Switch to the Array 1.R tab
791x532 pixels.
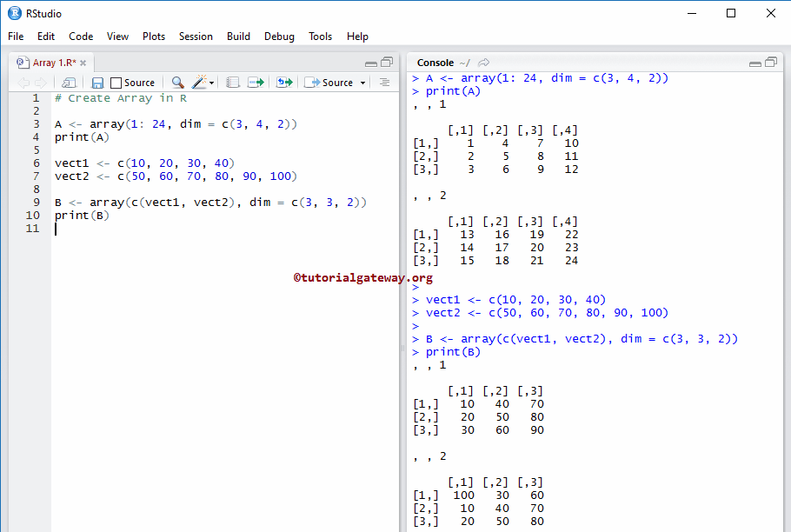point(50,62)
